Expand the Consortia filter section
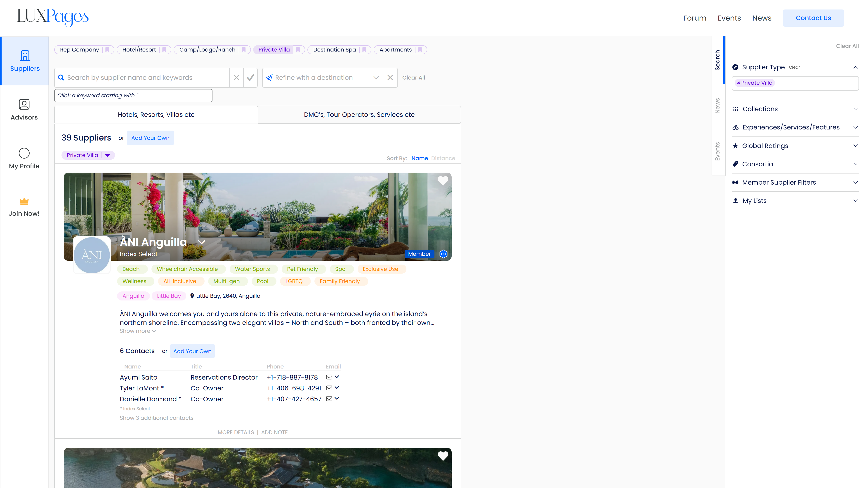 click(x=795, y=164)
